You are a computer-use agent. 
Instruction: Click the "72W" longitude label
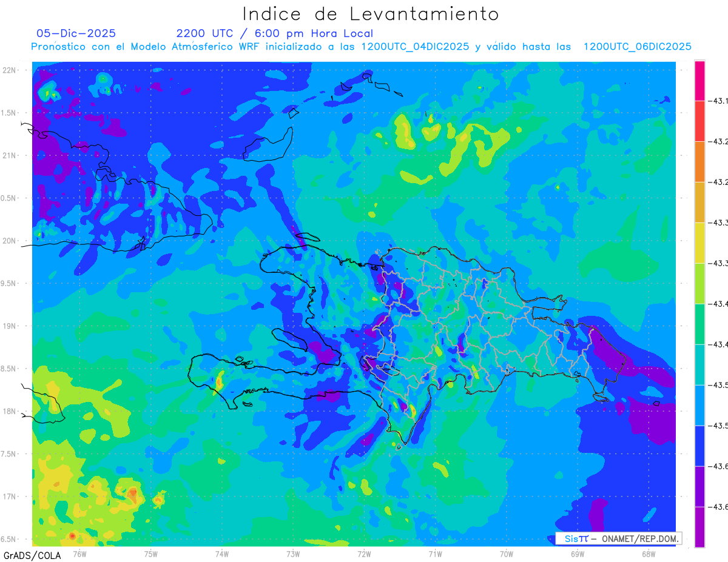[364, 554]
